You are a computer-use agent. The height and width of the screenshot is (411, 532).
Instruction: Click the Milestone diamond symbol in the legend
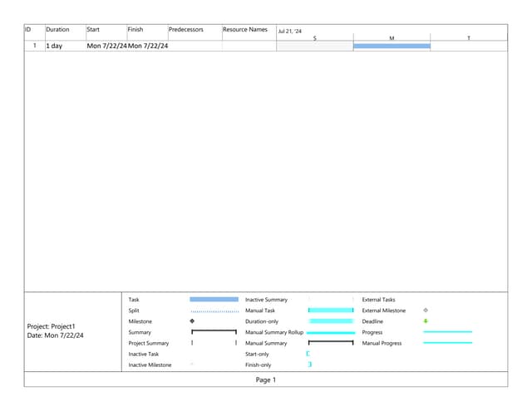coord(192,320)
